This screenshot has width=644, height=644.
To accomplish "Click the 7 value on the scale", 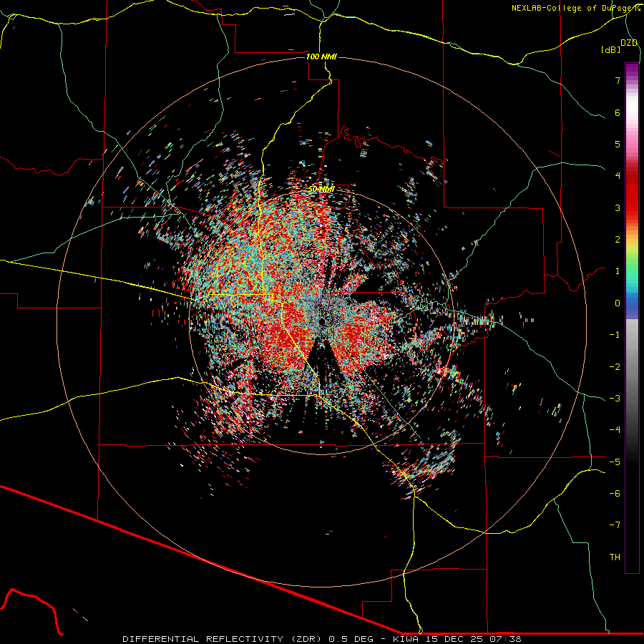I will point(618,80).
